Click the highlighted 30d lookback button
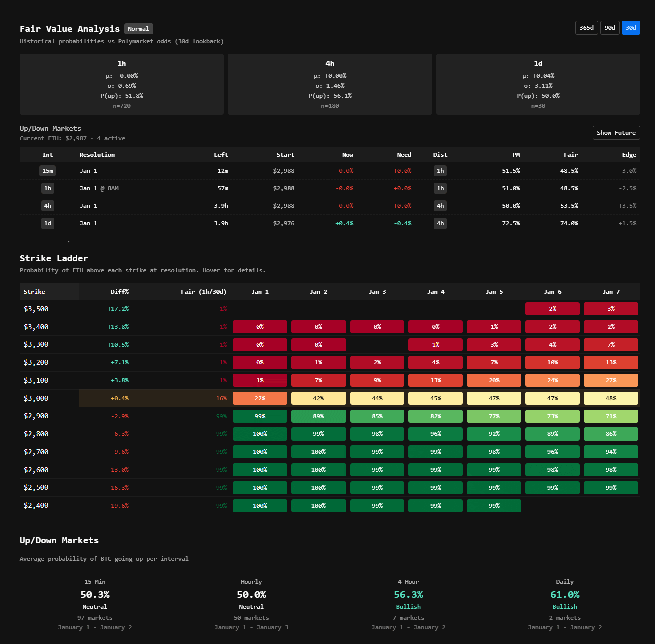The width and height of the screenshot is (655, 644). click(x=631, y=28)
